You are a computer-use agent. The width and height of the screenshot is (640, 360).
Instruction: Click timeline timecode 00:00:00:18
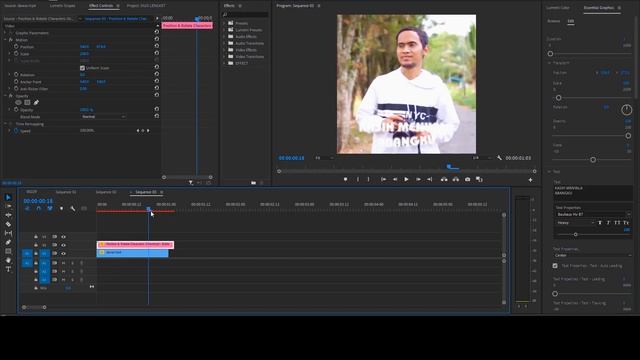tap(38, 201)
